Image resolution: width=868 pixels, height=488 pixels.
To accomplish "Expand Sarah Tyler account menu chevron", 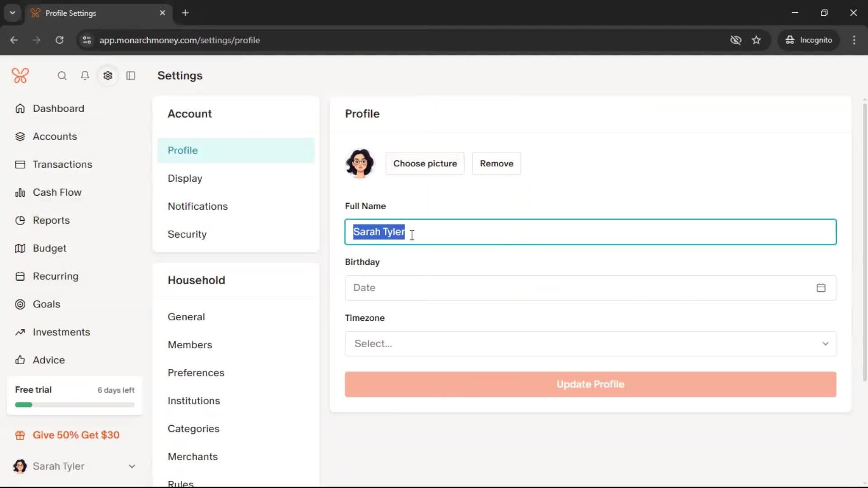I will tap(132, 466).
